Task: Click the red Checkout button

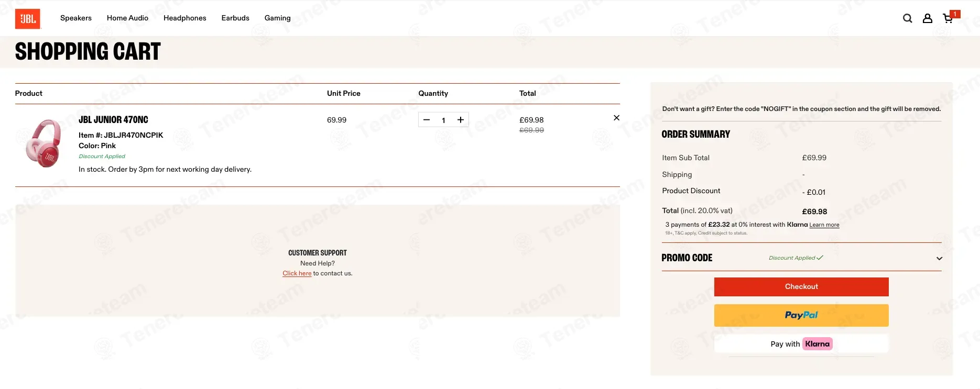Action: (801, 287)
